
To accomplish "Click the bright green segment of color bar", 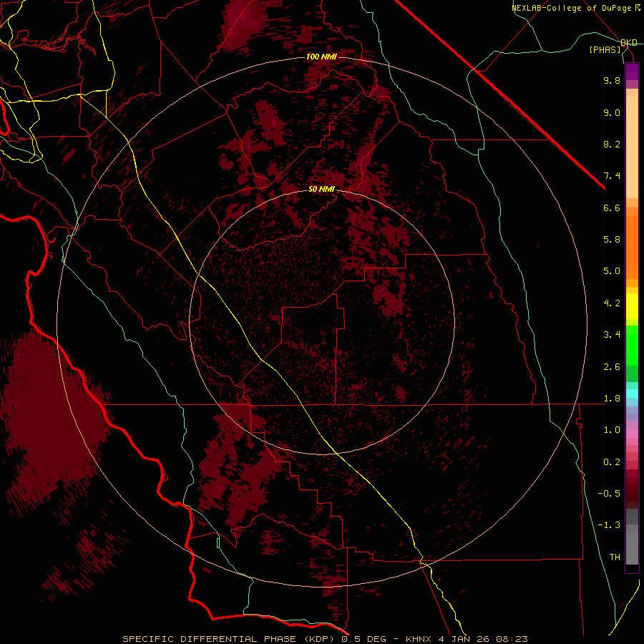I will [632, 344].
